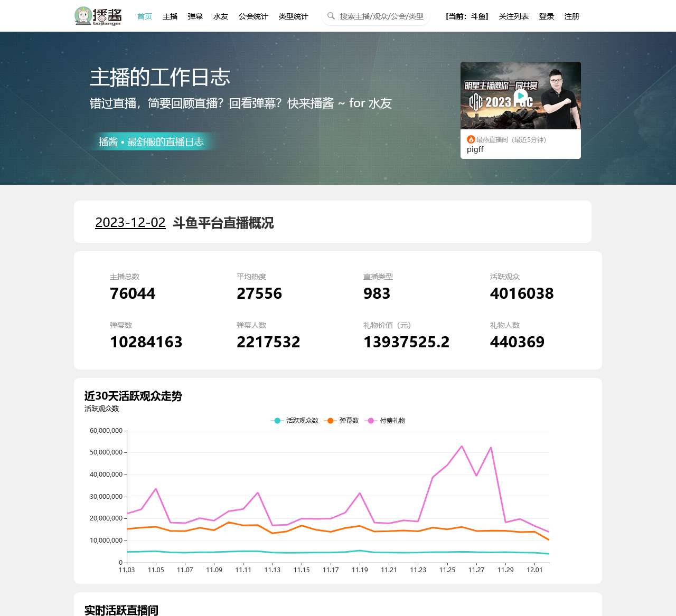This screenshot has height=616, width=676.
Task: Open the 公会统计 nav item
Action: pyautogui.click(x=253, y=16)
